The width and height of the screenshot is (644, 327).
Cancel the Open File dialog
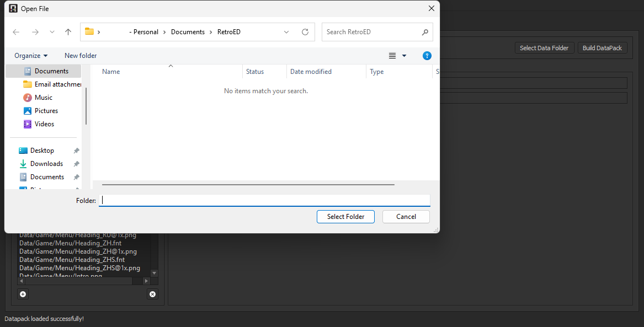tap(406, 217)
